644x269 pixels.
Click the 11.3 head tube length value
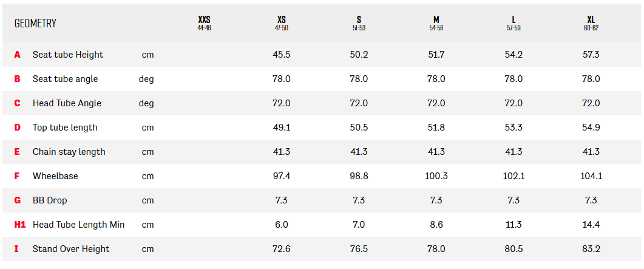click(514, 225)
